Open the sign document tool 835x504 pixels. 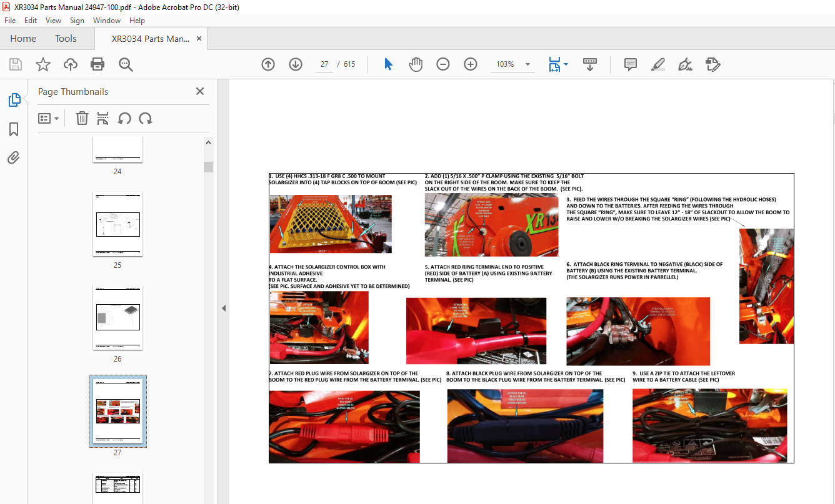coord(685,64)
